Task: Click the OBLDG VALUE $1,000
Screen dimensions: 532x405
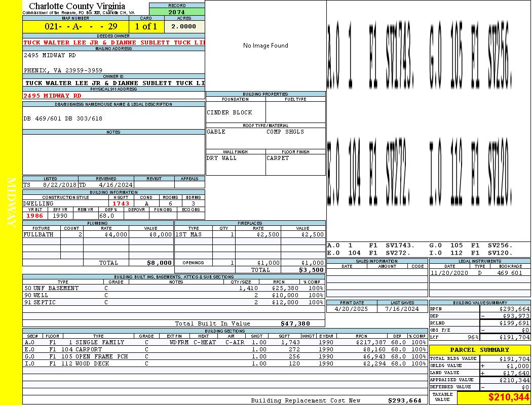Action: [x=518, y=366]
